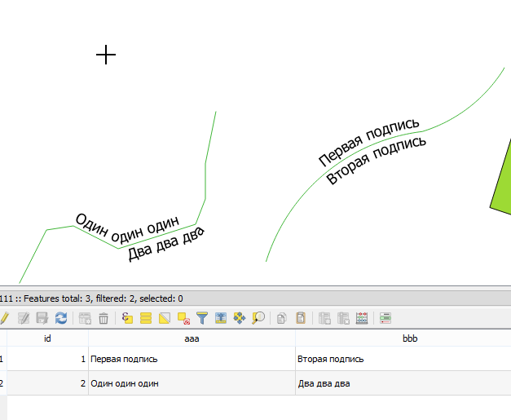Click the map label 'Два два два' under the polyline

[166, 244]
